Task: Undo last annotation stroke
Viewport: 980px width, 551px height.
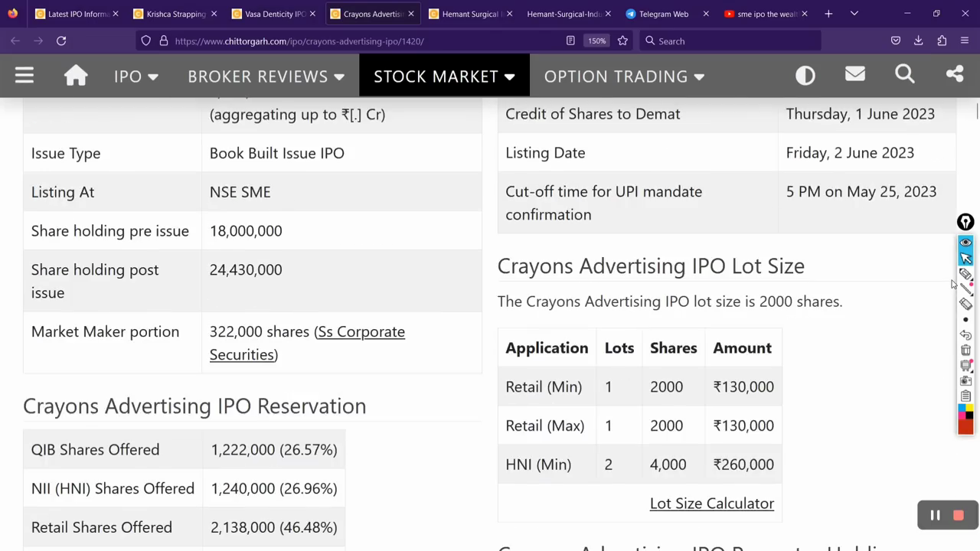Action: click(965, 335)
